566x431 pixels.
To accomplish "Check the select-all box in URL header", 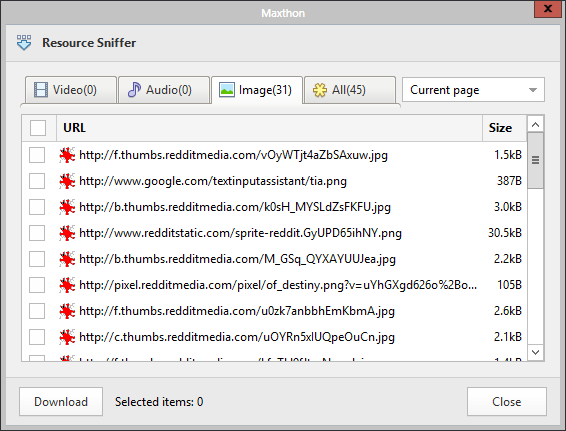I will point(38,128).
